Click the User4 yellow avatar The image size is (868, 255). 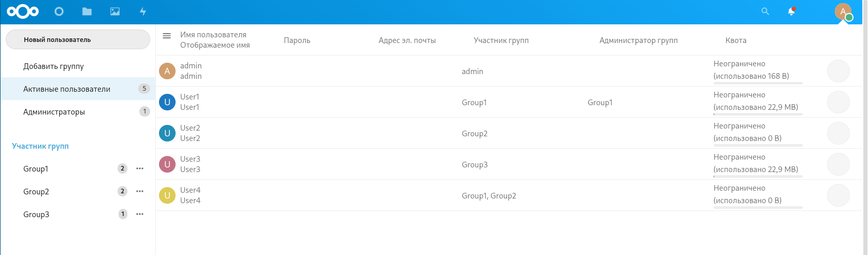(x=167, y=195)
